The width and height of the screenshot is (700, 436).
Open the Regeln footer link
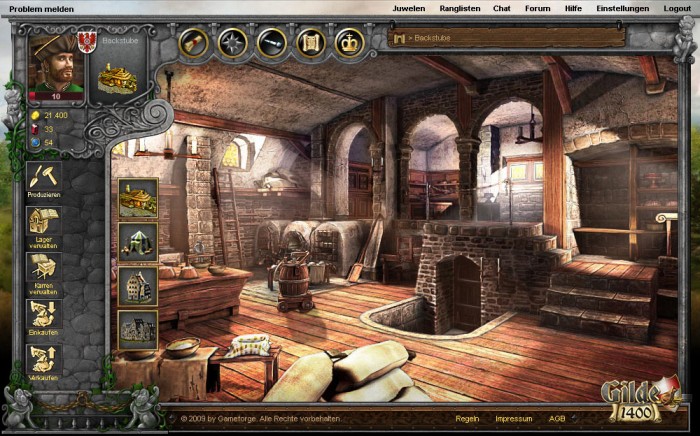coord(467,419)
